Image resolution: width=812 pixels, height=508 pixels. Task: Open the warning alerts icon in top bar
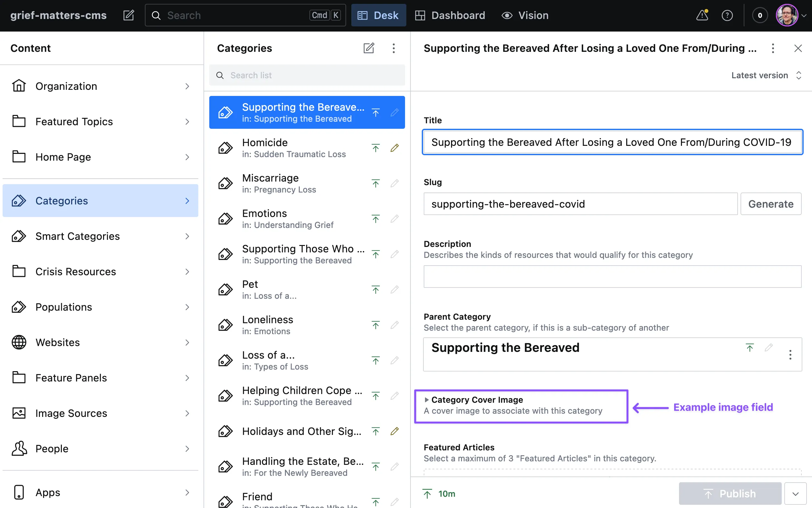tap(702, 15)
